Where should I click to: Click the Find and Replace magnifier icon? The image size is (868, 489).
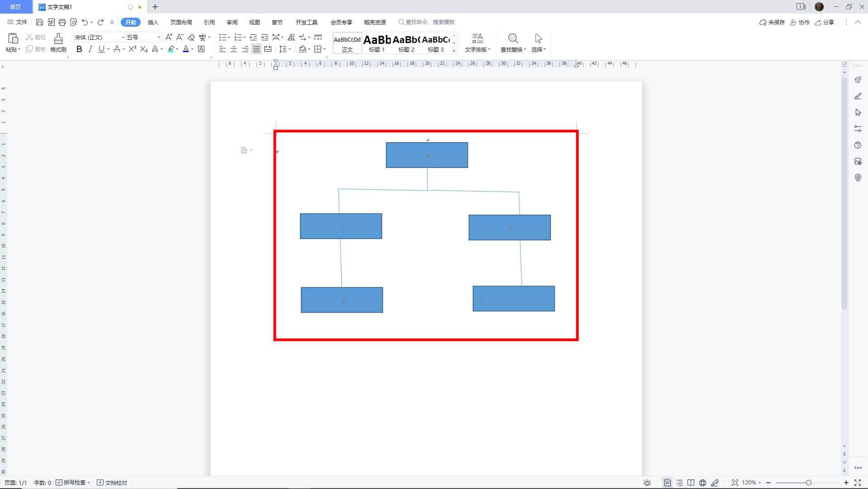[512, 39]
